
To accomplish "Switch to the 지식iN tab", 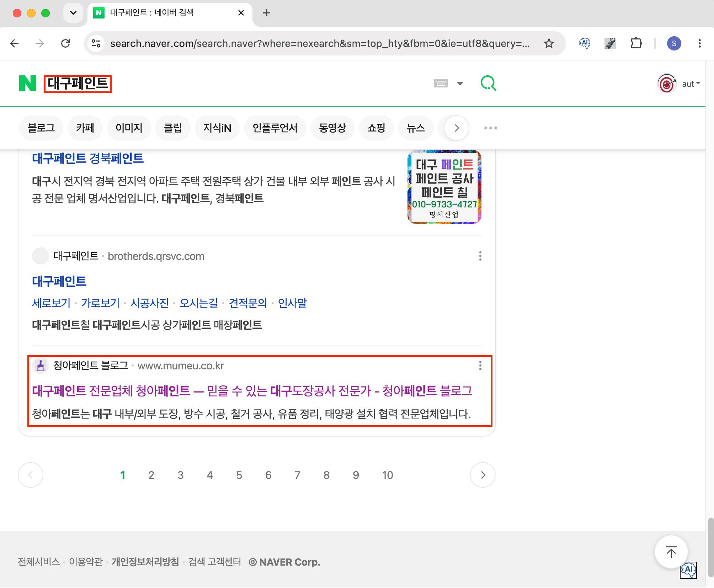I will [x=217, y=128].
